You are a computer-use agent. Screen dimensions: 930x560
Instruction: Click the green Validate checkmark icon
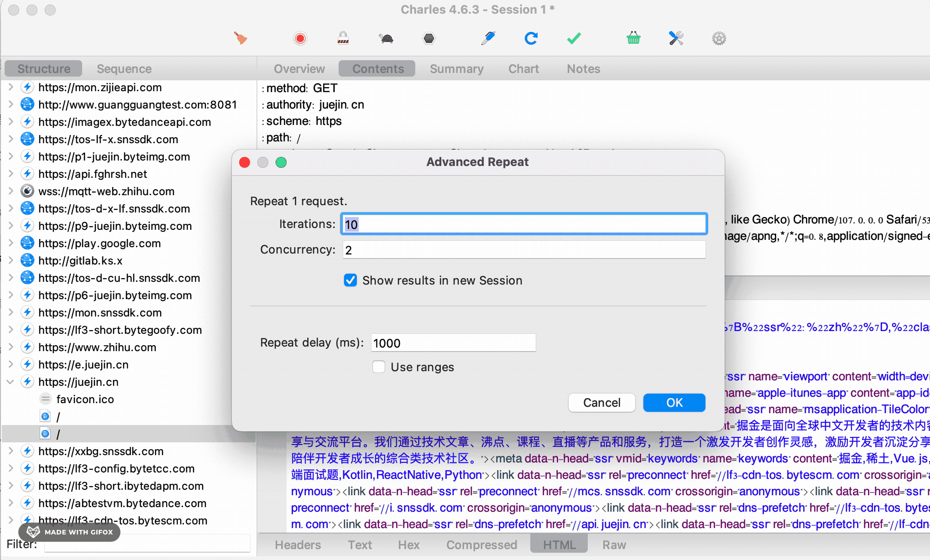574,38
